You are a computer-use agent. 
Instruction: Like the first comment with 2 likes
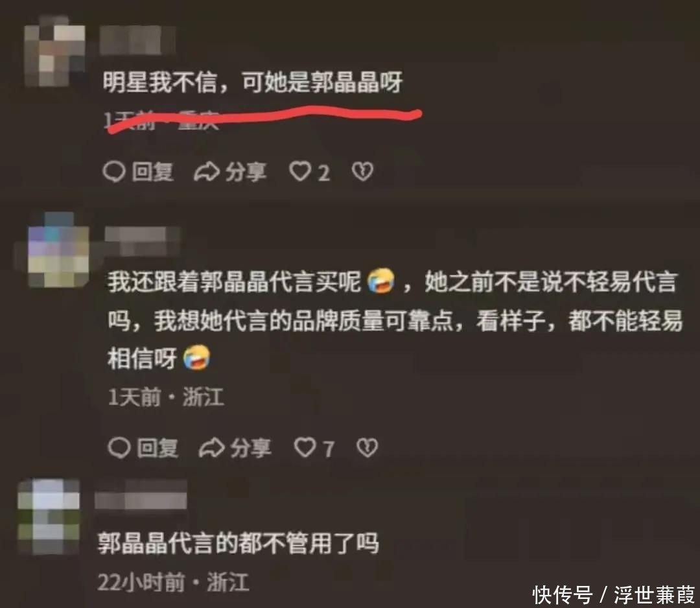click(x=299, y=171)
